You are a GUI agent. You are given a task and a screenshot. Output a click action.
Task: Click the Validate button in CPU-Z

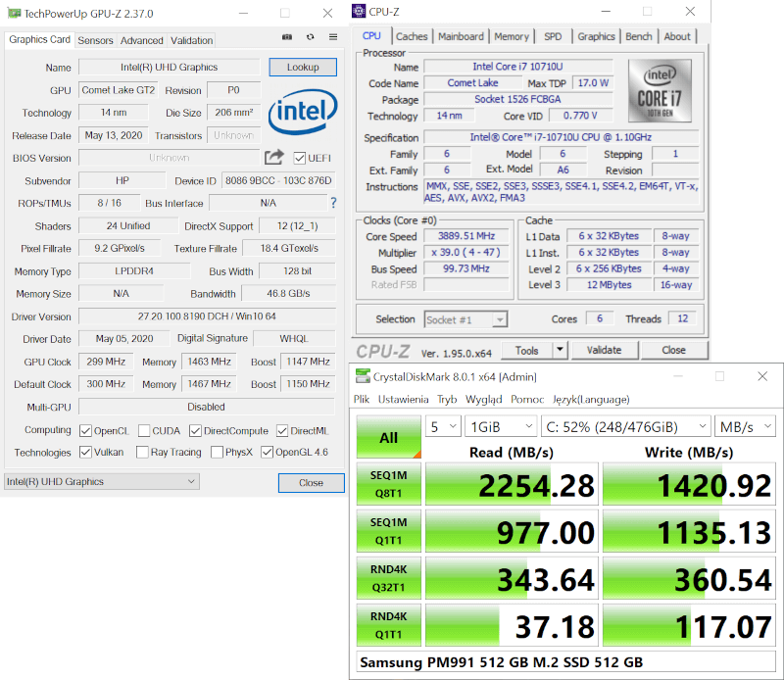pos(606,350)
